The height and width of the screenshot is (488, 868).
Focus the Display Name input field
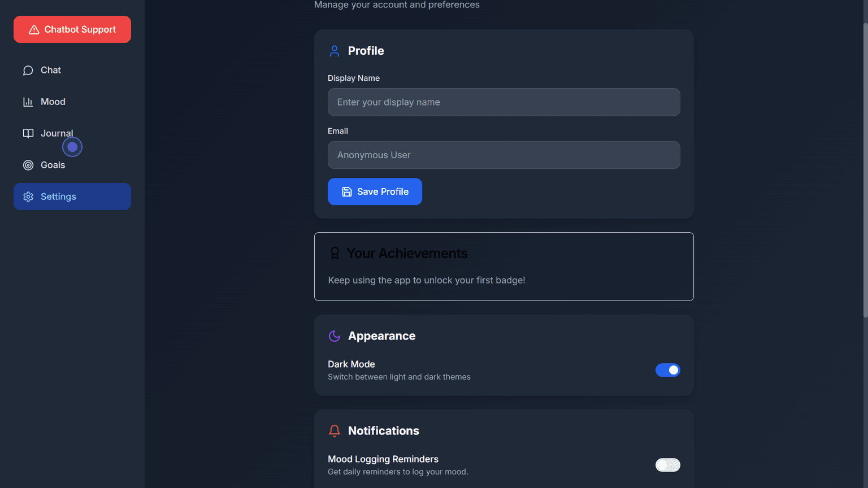504,102
